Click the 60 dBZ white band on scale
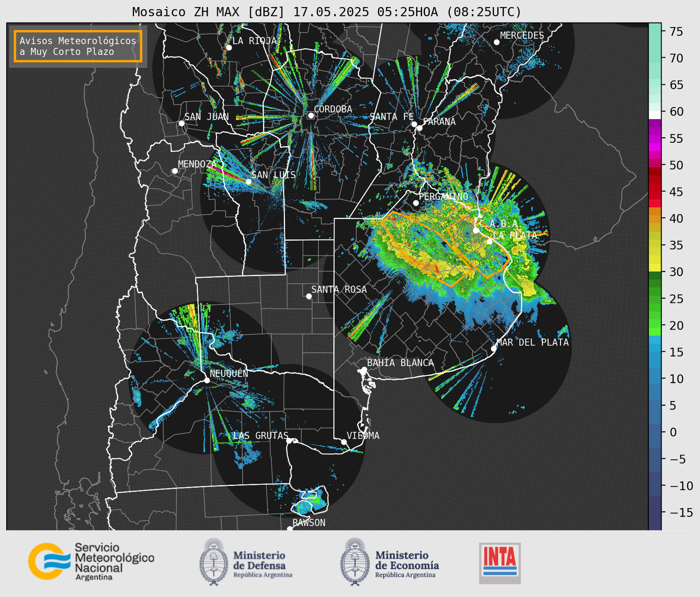 655,115
